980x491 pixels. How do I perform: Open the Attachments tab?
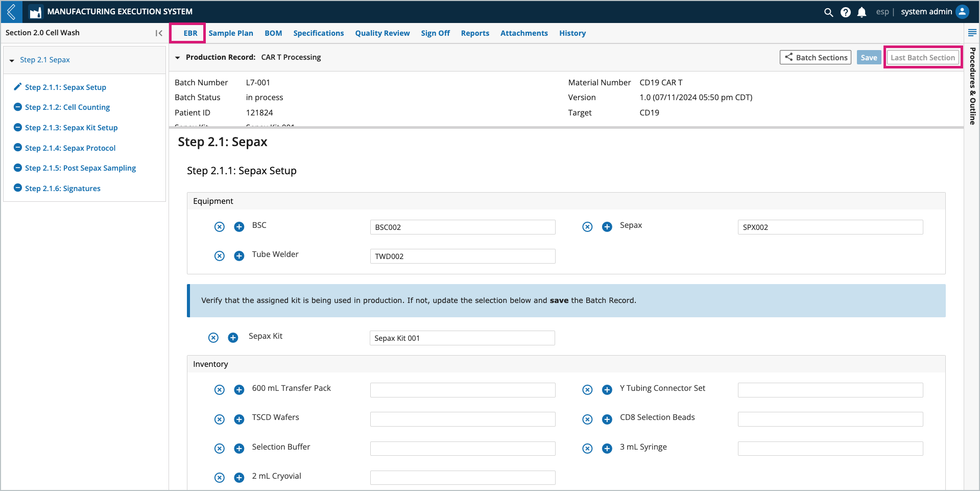point(524,33)
